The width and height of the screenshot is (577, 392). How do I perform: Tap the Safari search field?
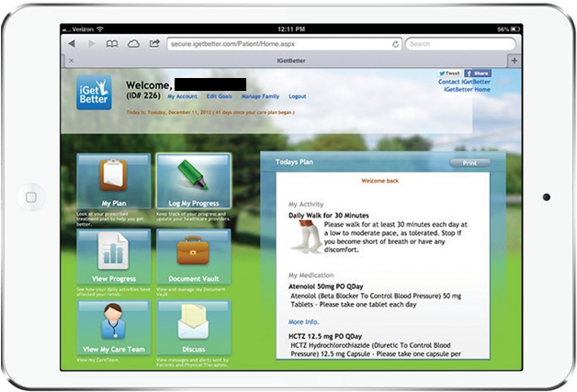[x=460, y=43]
